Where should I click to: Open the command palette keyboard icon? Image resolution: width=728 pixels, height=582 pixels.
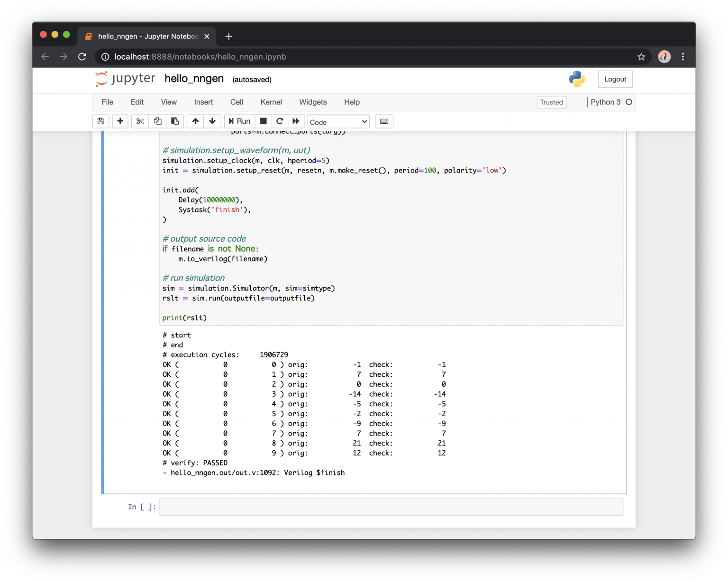[384, 121]
